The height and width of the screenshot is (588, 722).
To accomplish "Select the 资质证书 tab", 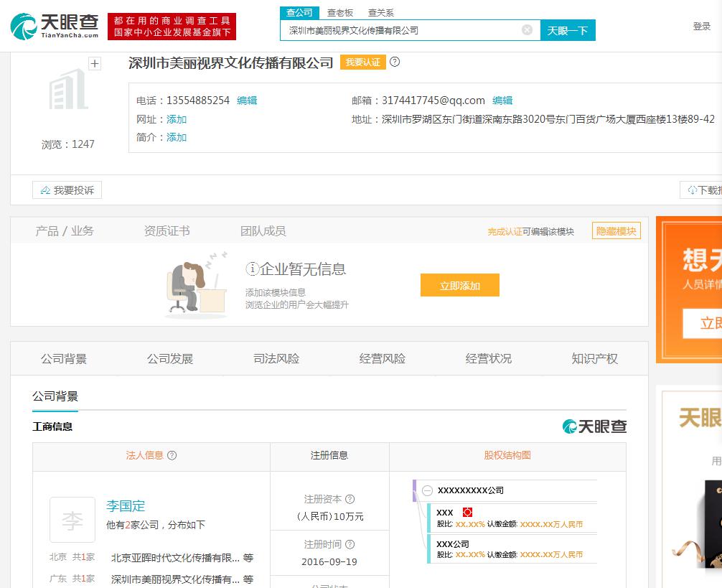I will pyautogui.click(x=167, y=231).
